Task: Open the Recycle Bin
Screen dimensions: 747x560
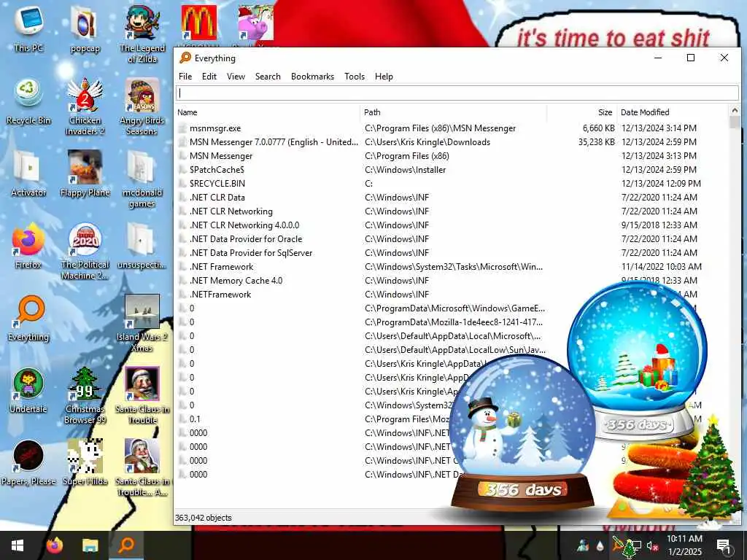Action: (x=28, y=101)
